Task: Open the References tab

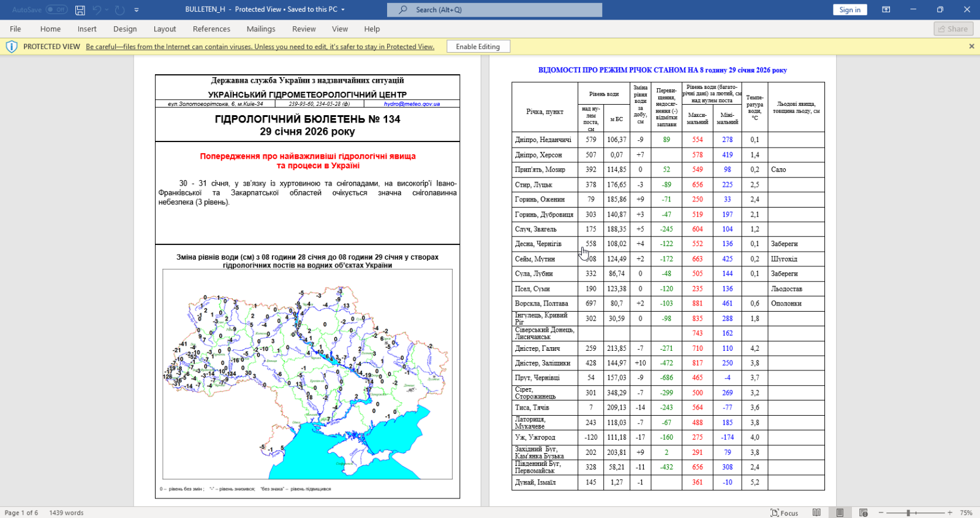Action: (211, 29)
